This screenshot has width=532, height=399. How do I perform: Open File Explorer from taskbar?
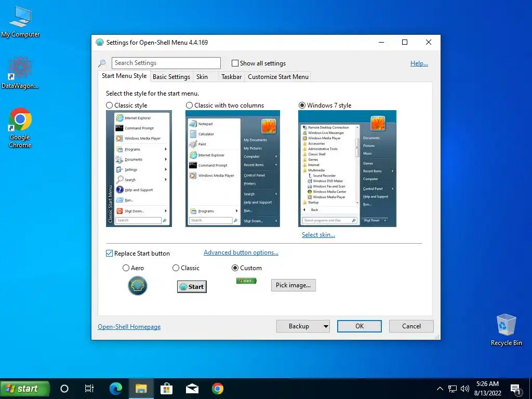[141, 389]
